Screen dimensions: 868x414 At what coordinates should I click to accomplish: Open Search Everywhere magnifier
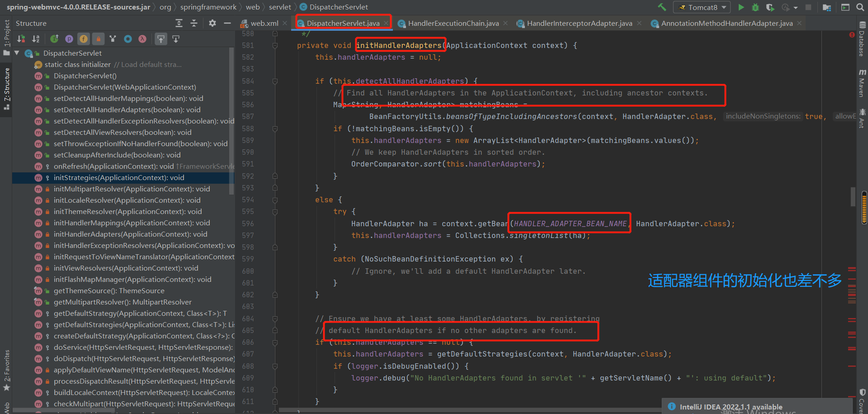(x=860, y=7)
